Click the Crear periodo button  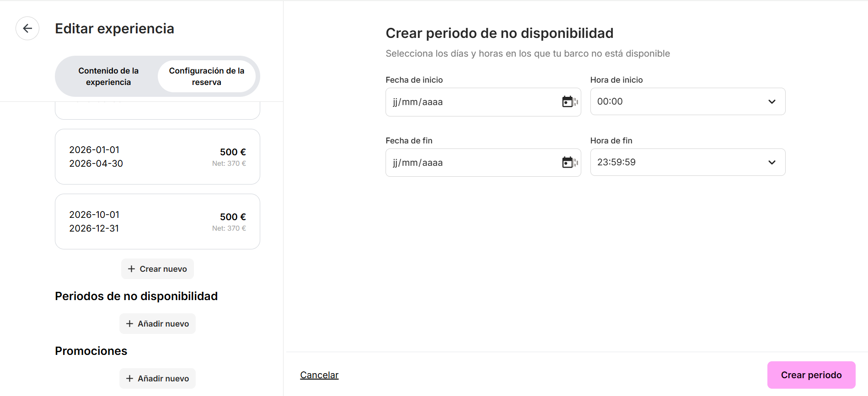pos(811,375)
